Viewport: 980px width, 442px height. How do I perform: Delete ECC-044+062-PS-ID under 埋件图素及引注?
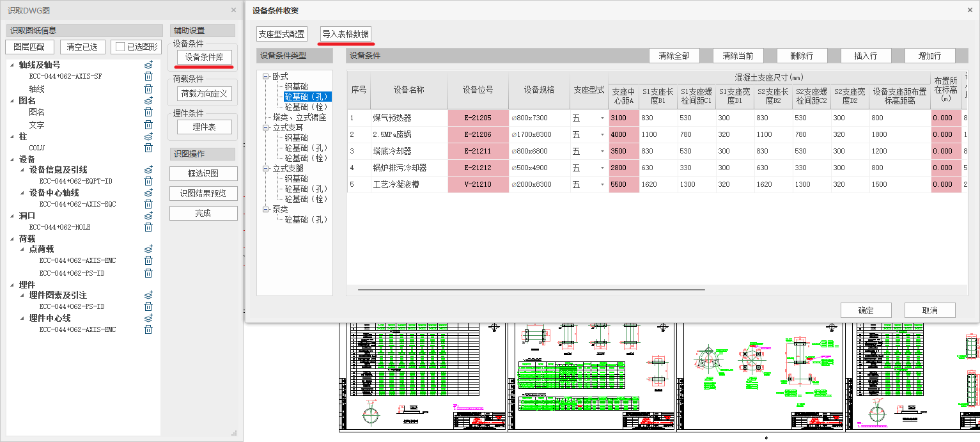point(148,306)
